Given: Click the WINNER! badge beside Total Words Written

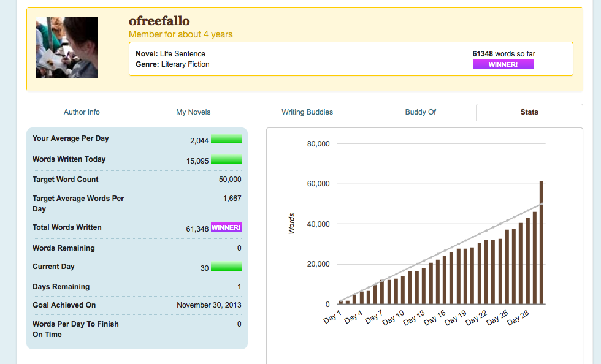Looking at the screenshot, I should click(226, 227).
